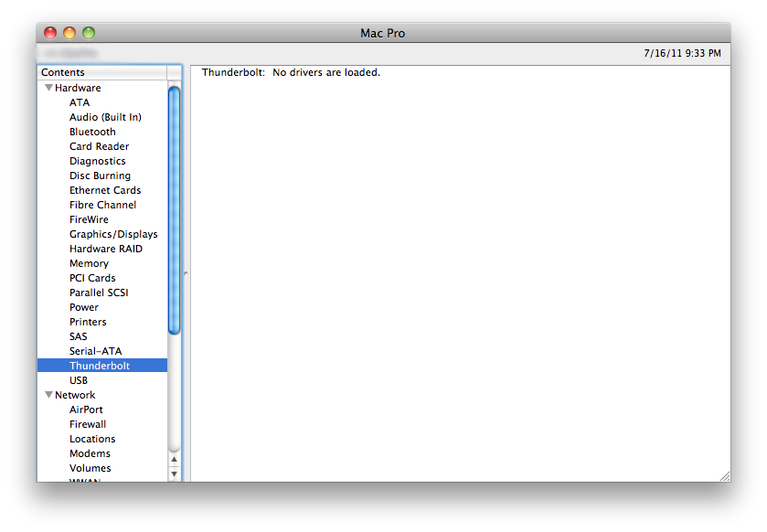The image size is (767, 532).
Task: Click the 7/16/11 9:33 PM timestamp
Action: 682,53
